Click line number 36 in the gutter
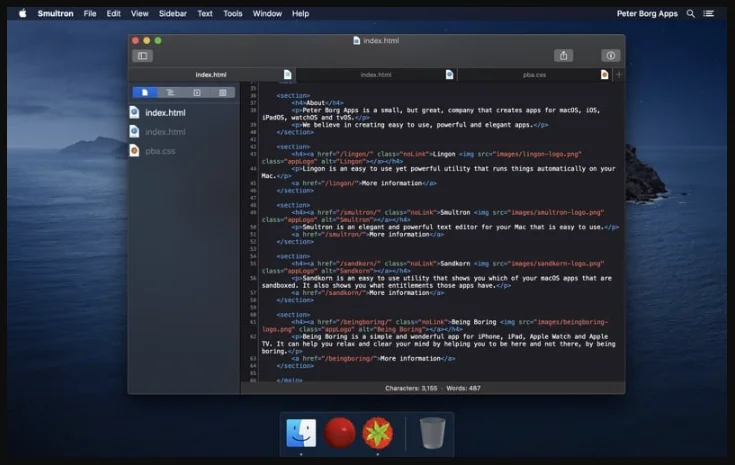This screenshot has height=465, width=735. coord(253,96)
